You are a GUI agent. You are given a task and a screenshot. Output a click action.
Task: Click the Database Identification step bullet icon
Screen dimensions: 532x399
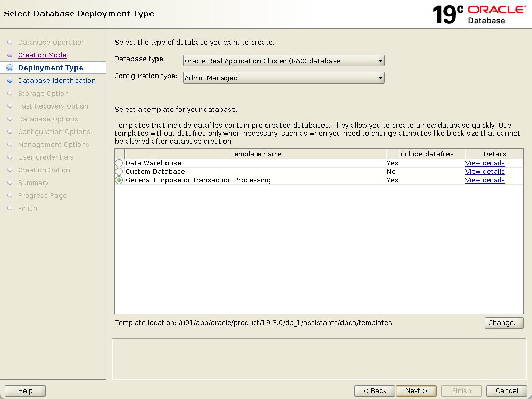pyautogui.click(x=10, y=81)
